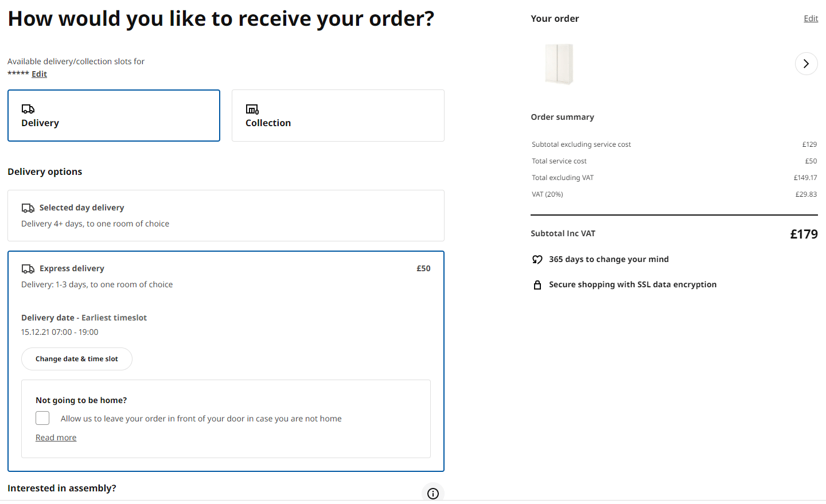Enable leaving the order at your door
This screenshot has width=826, height=504.
pos(42,418)
